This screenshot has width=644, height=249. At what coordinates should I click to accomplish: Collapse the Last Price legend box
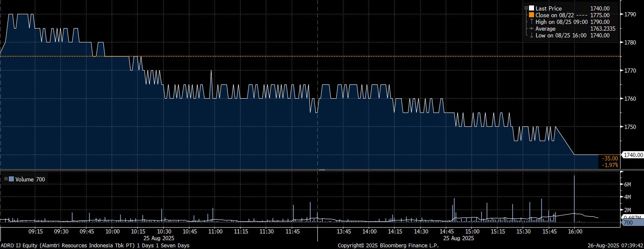(526, 8)
